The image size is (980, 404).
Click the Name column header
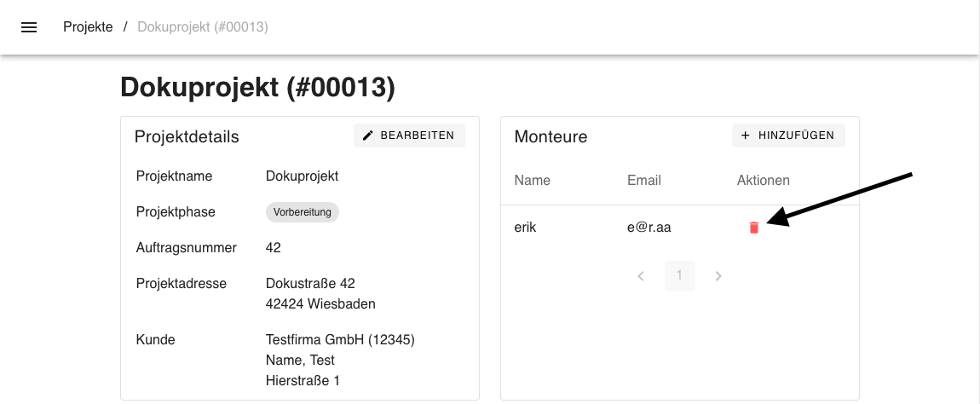[x=533, y=181]
